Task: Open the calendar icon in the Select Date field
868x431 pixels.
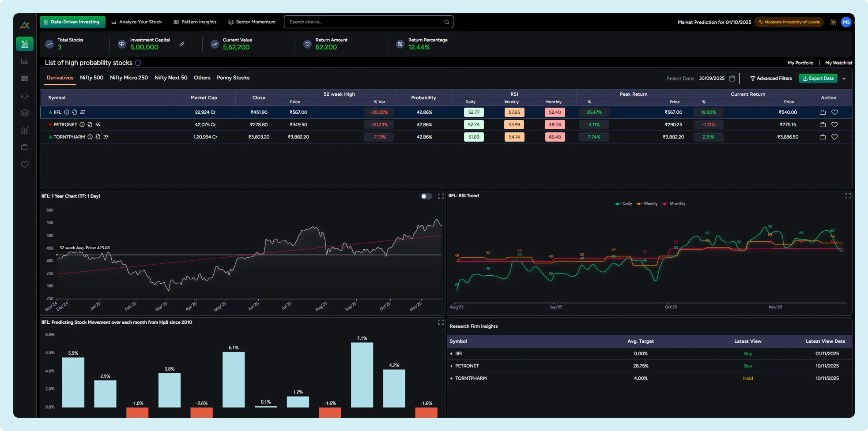Action: coord(732,78)
